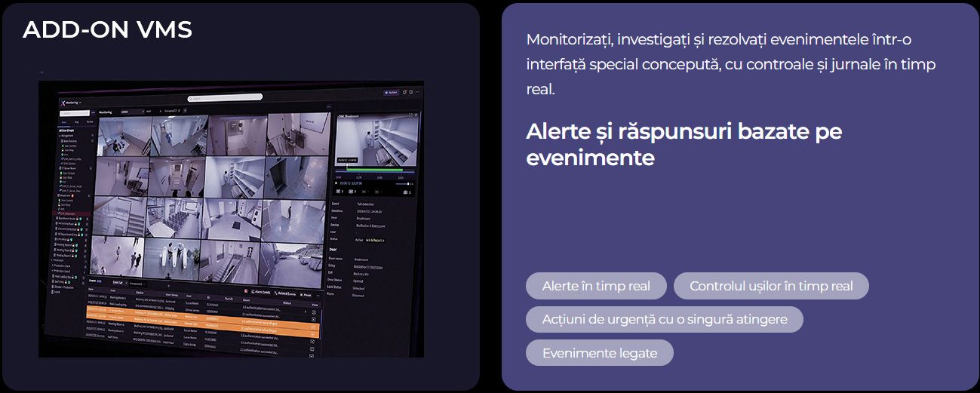Image resolution: width=980 pixels, height=393 pixels.
Task: Switch to the Map tab in the sidebar
Action: click(x=77, y=121)
